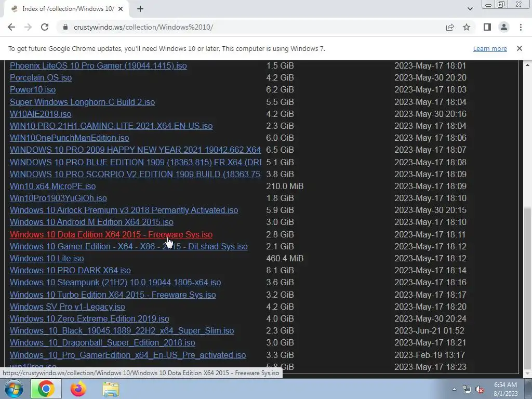
Task: Download Phoenix LiteOS 10 Pro Gamer iso
Action: point(98,65)
